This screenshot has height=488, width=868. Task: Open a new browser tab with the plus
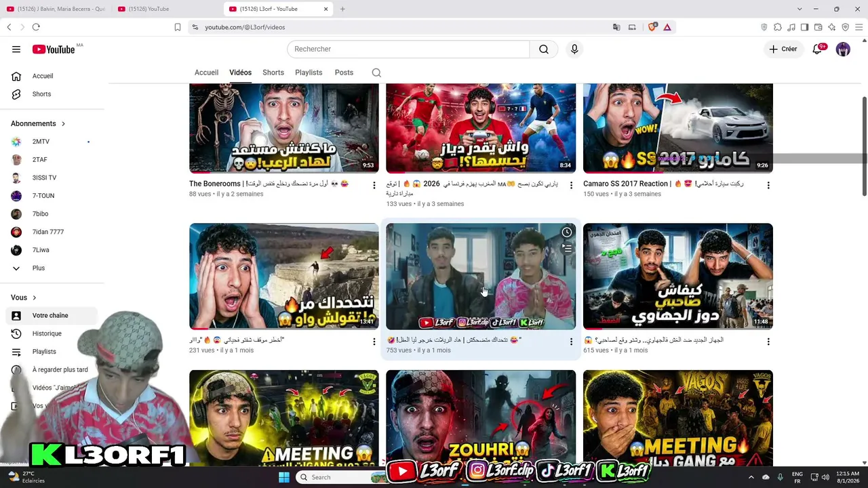point(342,9)
